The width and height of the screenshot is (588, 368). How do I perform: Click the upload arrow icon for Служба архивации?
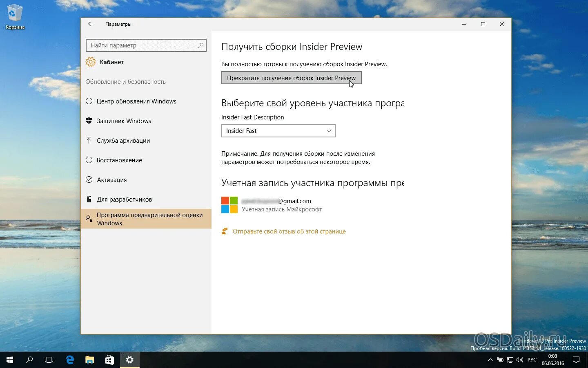pyautogui.click(x=89, y=140)
